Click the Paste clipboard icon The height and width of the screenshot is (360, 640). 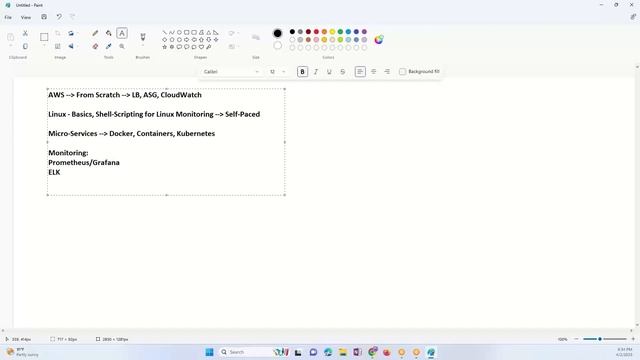click(11, 37)
